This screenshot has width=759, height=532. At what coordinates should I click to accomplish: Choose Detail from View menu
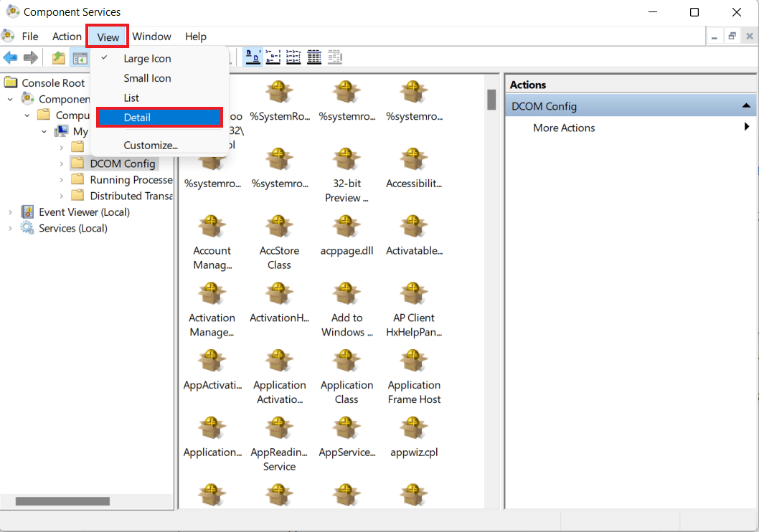159,118
